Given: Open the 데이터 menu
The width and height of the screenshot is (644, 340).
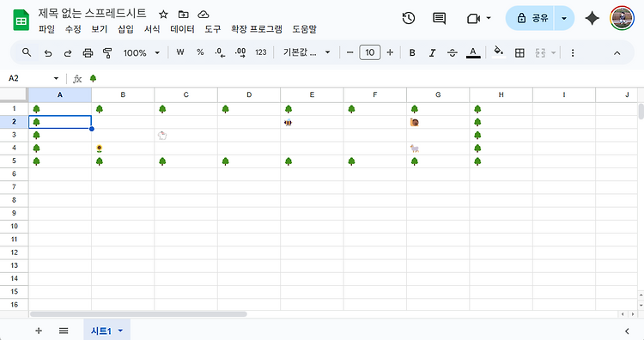Looking at the screenshot, I should tap(182, 29).
